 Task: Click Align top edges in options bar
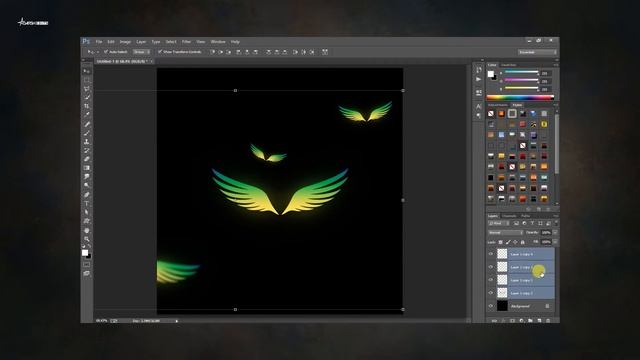coord(212,52)
